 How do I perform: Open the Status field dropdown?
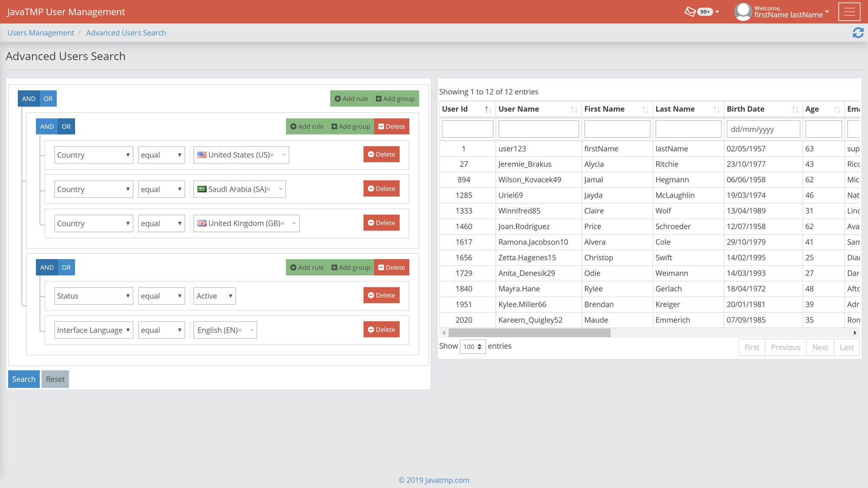(94, 296)
